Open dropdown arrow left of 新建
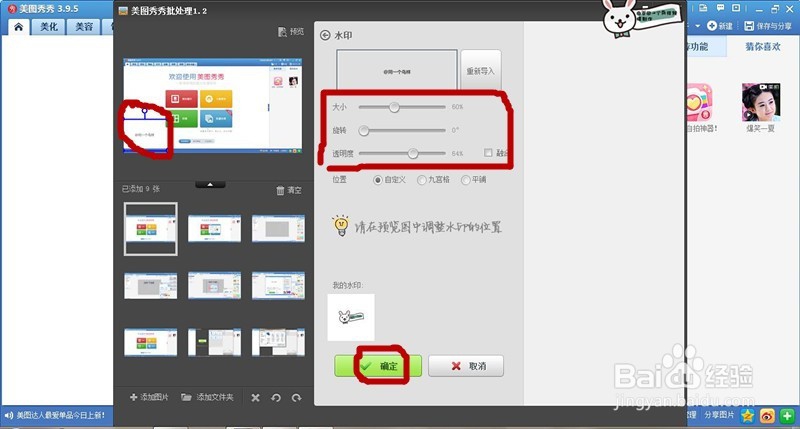Screen dimensions: 800x429 (x=697, y=26)
